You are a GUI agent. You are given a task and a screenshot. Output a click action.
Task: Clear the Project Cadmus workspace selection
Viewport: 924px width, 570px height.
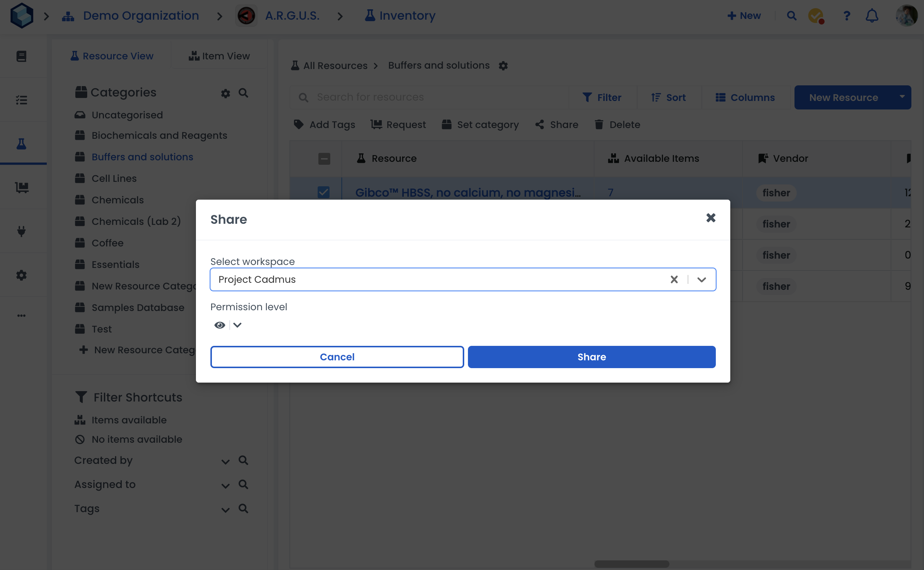coord(674,279)
